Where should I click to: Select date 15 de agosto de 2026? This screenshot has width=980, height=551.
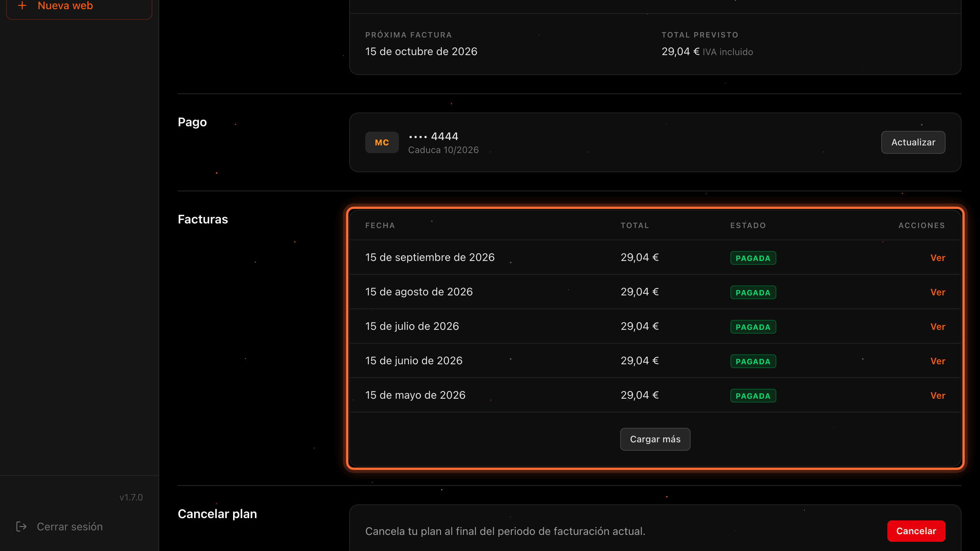[419, 292]
